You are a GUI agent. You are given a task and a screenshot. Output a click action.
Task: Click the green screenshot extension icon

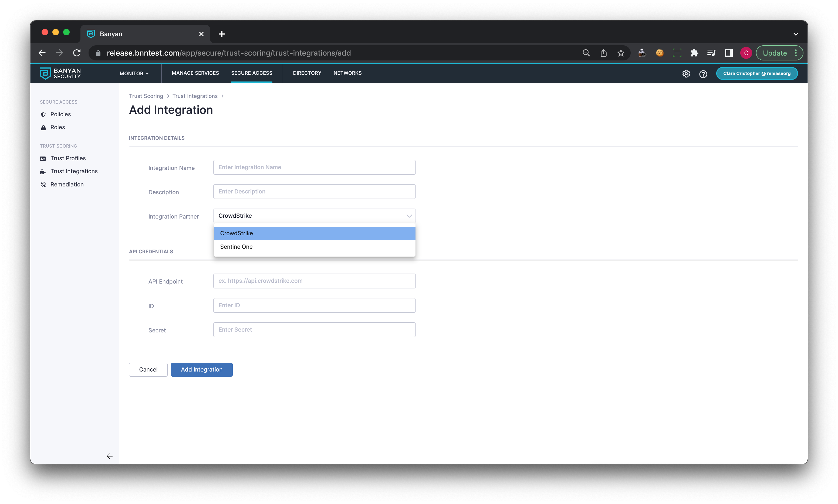pos(677,53)
